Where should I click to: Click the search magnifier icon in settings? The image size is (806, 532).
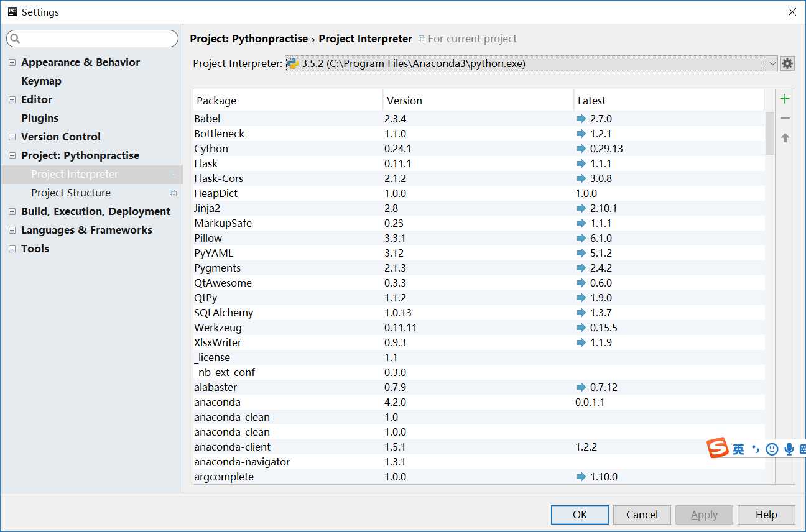(x=15, y=39)
